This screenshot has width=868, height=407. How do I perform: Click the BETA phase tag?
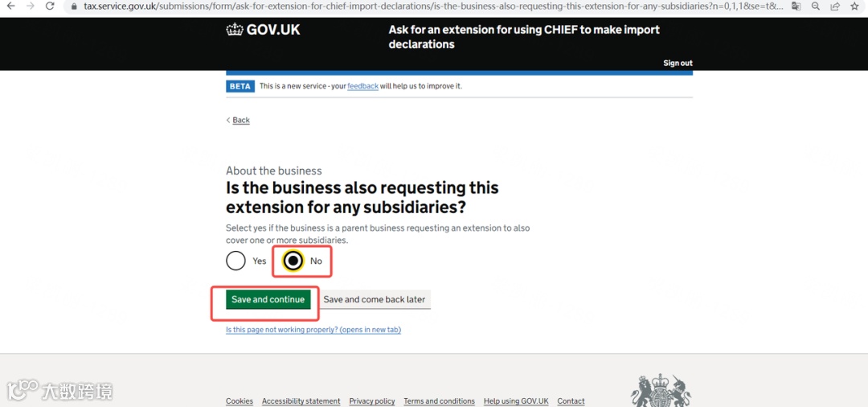(240, 86)
